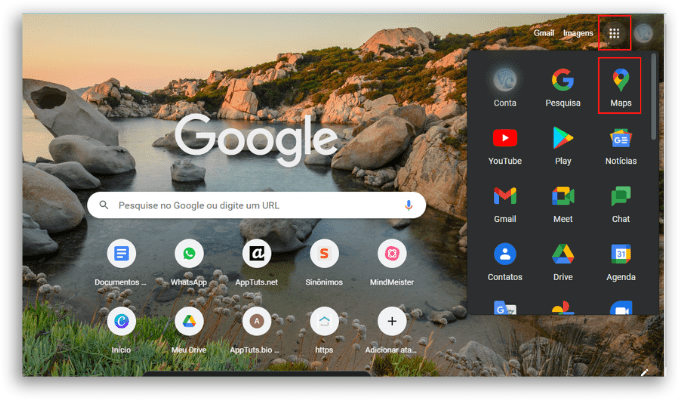Open Conta in the apps panel

coord(505,88)
